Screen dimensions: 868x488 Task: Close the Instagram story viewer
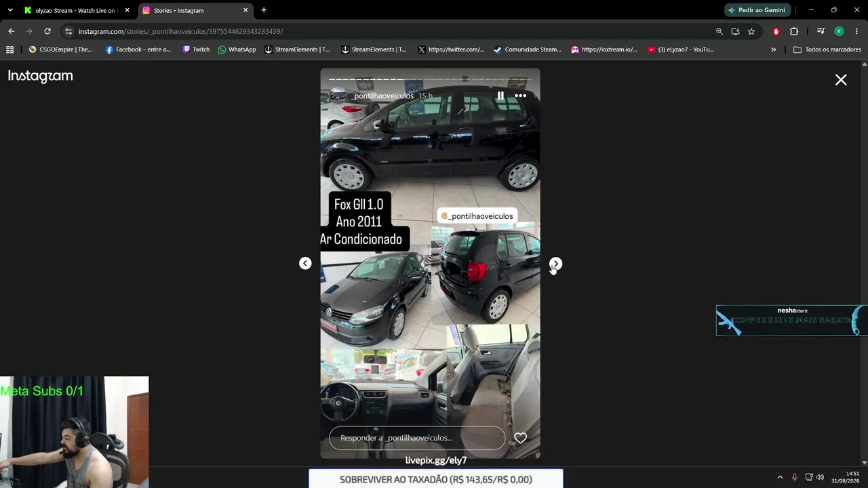tap(841, 80)
